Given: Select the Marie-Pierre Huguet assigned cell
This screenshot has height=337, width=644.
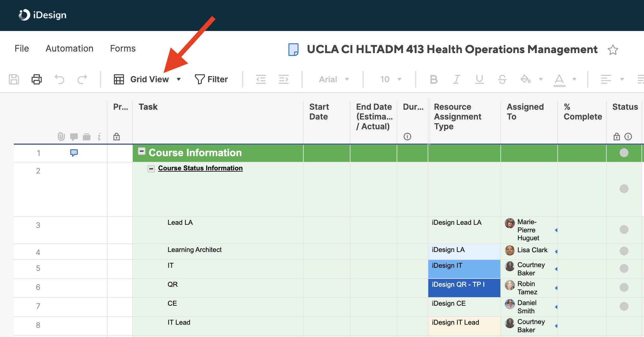Looking at the screenshot, I should click(529, 230).
